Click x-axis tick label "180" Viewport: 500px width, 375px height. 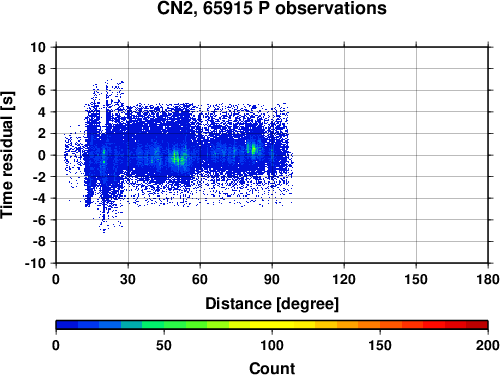tap(488, 279)
